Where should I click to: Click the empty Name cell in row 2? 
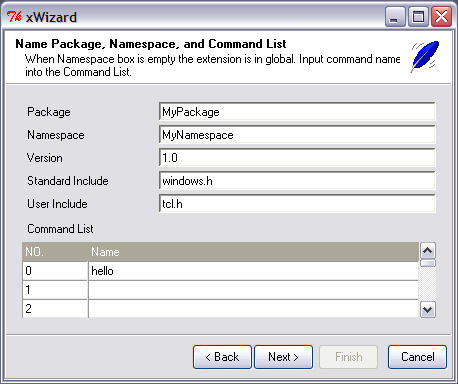click(253, 309)
